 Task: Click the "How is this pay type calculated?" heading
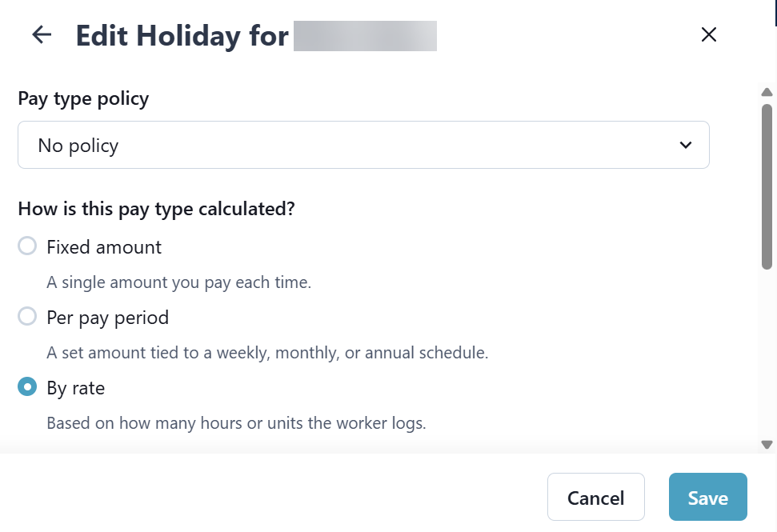(156, 210)
